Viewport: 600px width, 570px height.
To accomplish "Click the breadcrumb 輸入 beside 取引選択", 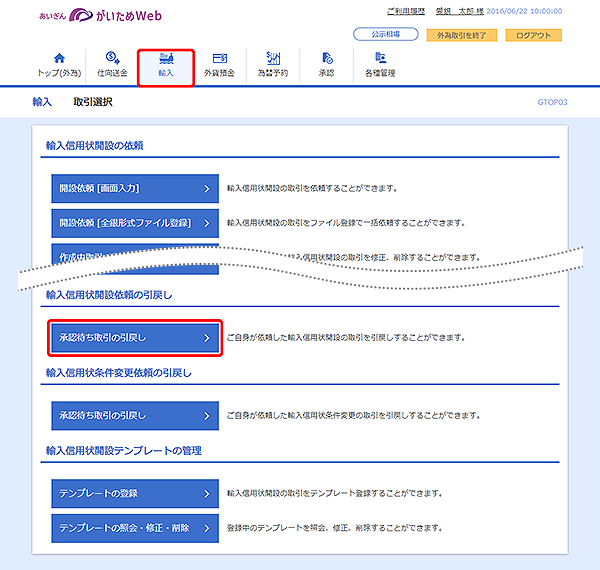I will (x=42, y=102).
